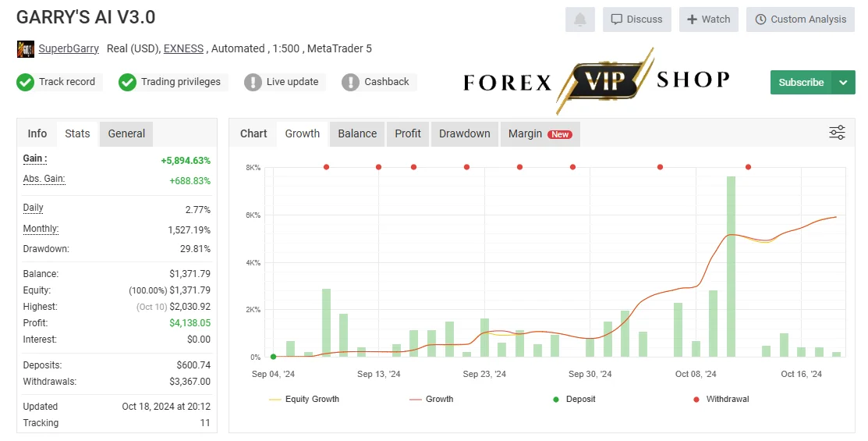Click the $2,030.92 highest value
The image size is (868, 441).
pyautogui.click(x=190, y=307)
